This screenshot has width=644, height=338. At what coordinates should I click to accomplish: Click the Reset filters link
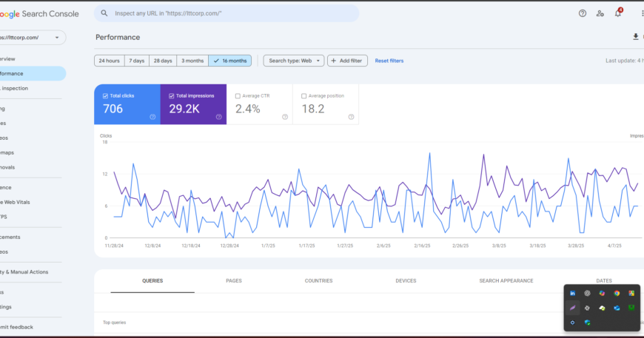(389, 61)
